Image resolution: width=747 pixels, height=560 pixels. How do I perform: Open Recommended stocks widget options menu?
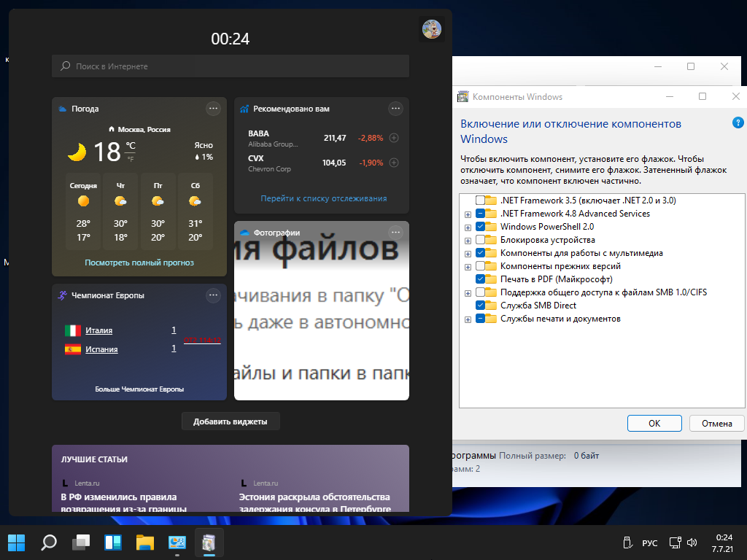pyautogui.click(x=395, y=109)
